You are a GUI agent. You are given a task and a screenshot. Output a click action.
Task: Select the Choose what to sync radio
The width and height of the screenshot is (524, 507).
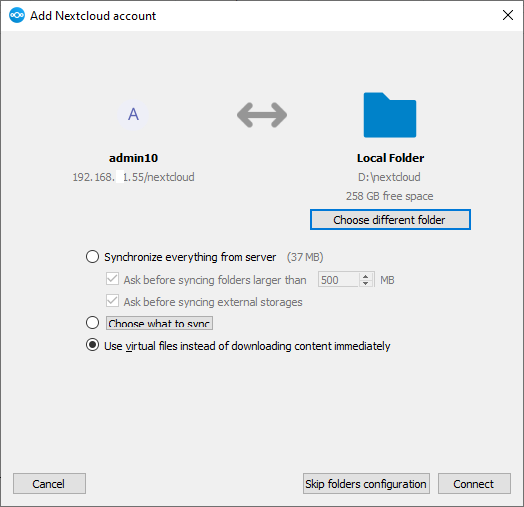(x=93, y=323)
